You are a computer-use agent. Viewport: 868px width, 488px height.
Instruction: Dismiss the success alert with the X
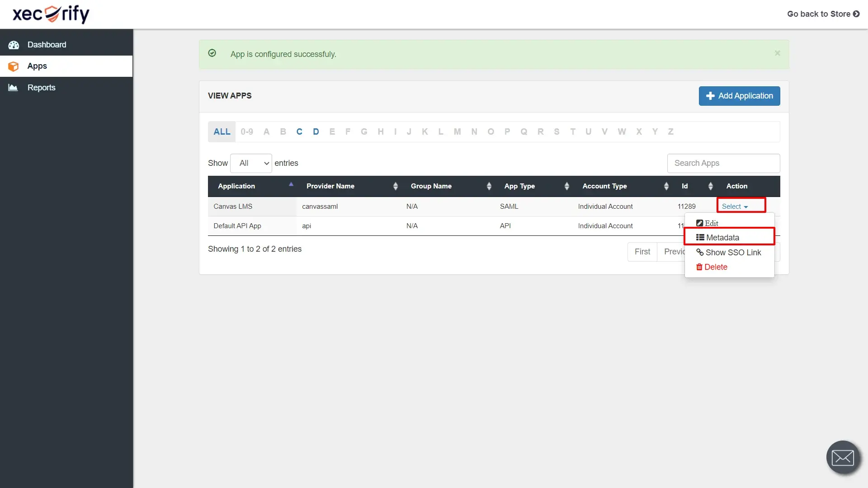pyautogui.click(x=778, y=53)
